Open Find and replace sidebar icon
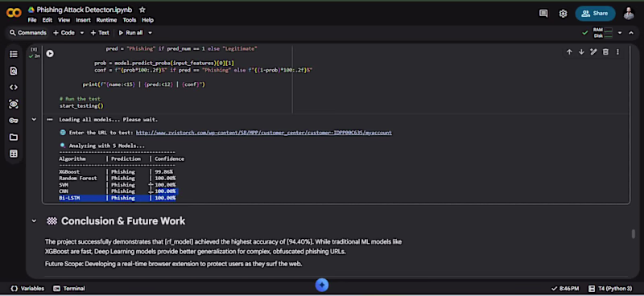Screen dimensions: 644x296 pos(14,71)
